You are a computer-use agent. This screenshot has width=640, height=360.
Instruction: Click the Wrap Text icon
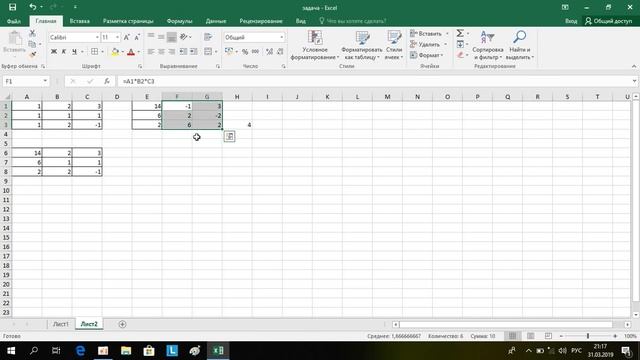coord(208,37)
